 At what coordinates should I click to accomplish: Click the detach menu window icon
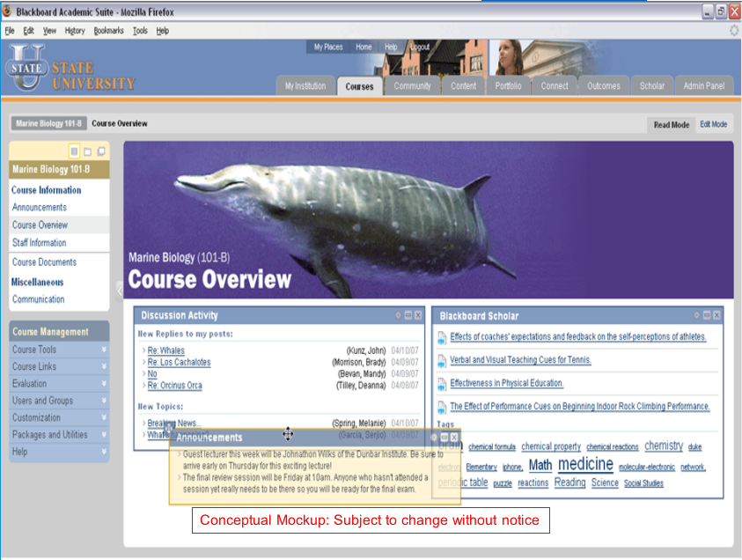coord(101,151)
